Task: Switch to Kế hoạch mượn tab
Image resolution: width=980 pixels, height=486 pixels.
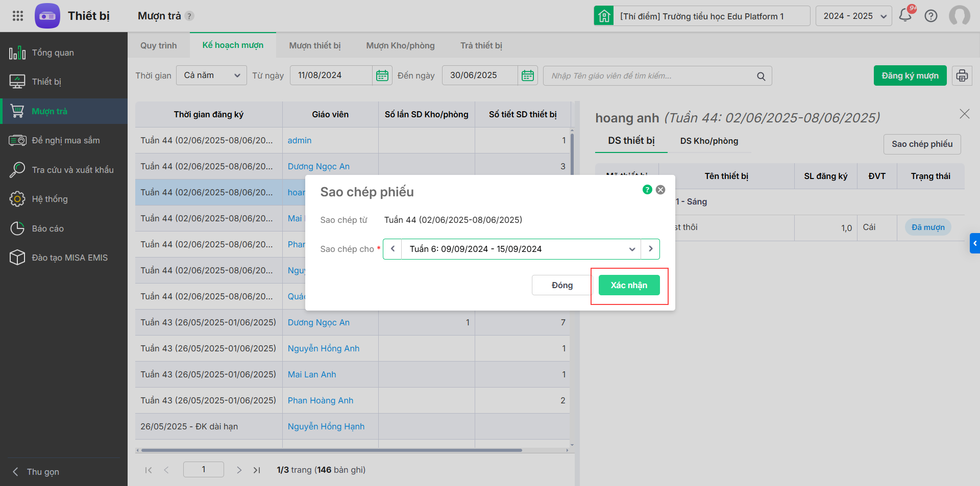Action: point(233,45)
